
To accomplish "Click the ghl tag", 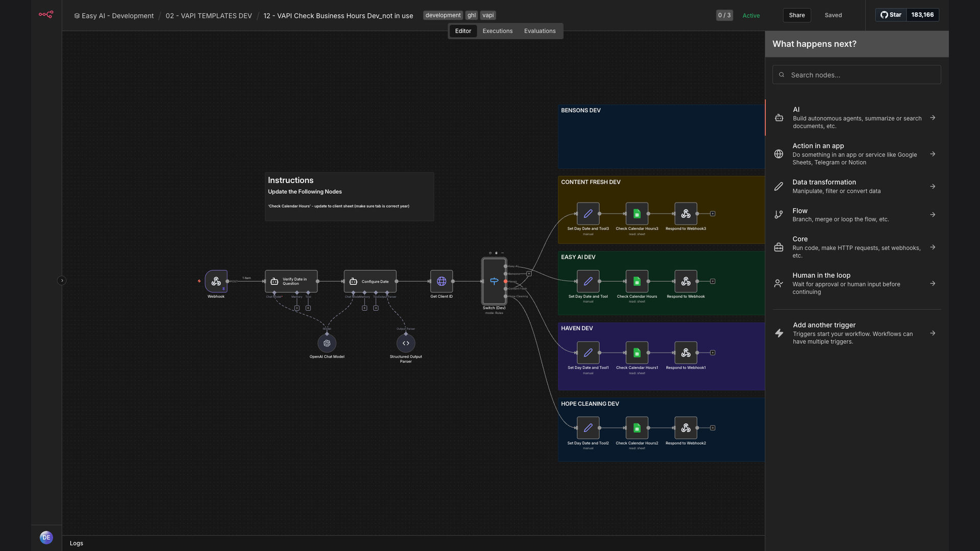I will (x=472, y=15).
